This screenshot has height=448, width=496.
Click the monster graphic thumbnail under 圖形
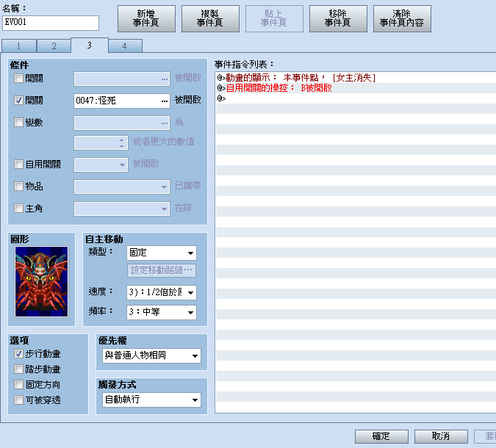point(41,281)
